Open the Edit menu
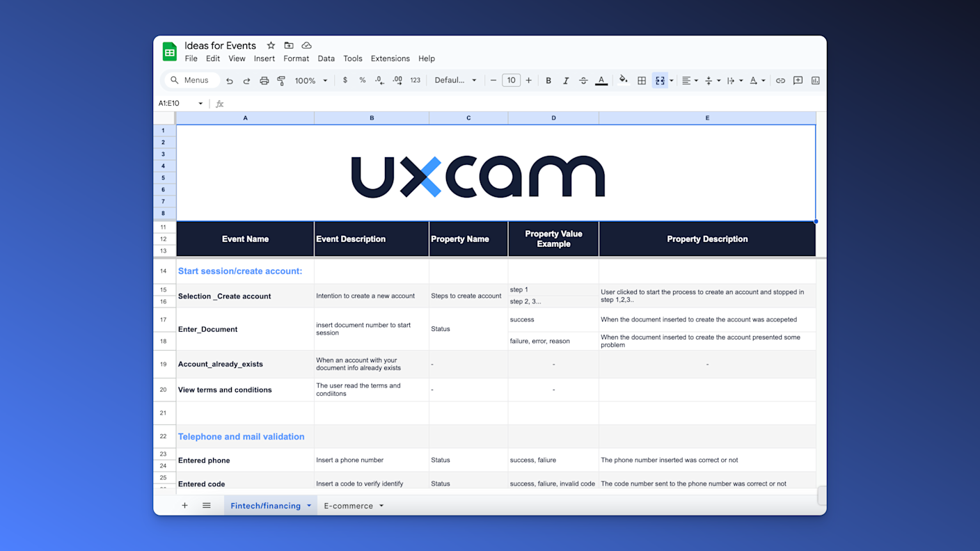 point(213,59)
